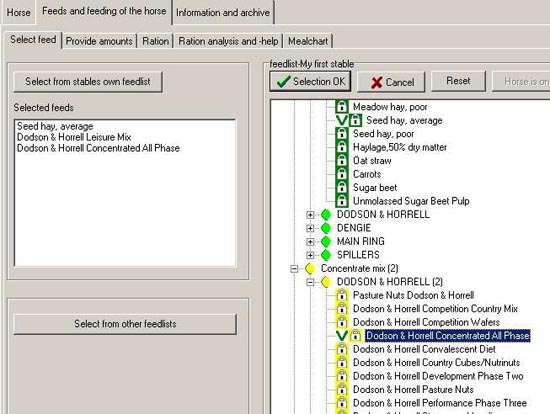The width and height of the screenshot is (550, 414).
Task: Switch to the Provide amounts tab
Action: (99, 41)
